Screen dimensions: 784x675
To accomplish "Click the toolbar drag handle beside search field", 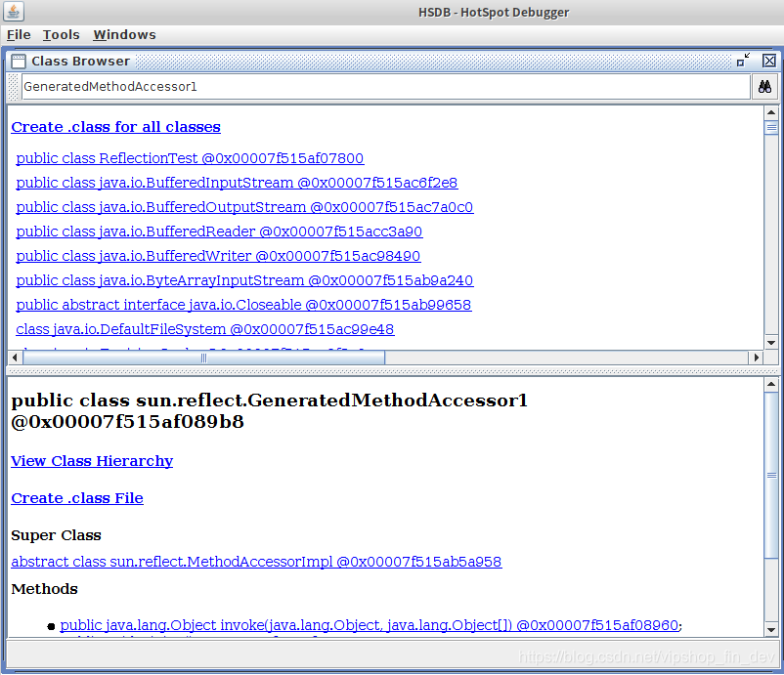I will pyautogui.click(x=14, y=87).
